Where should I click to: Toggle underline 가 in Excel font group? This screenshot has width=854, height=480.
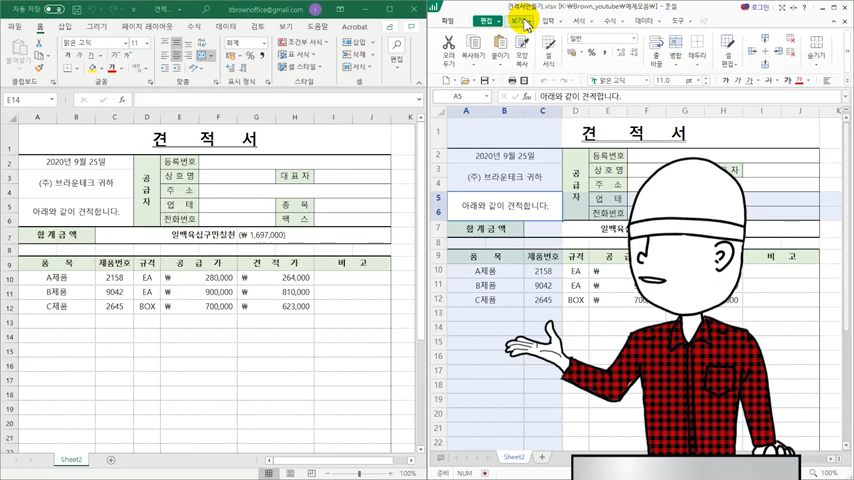point(92,55)
